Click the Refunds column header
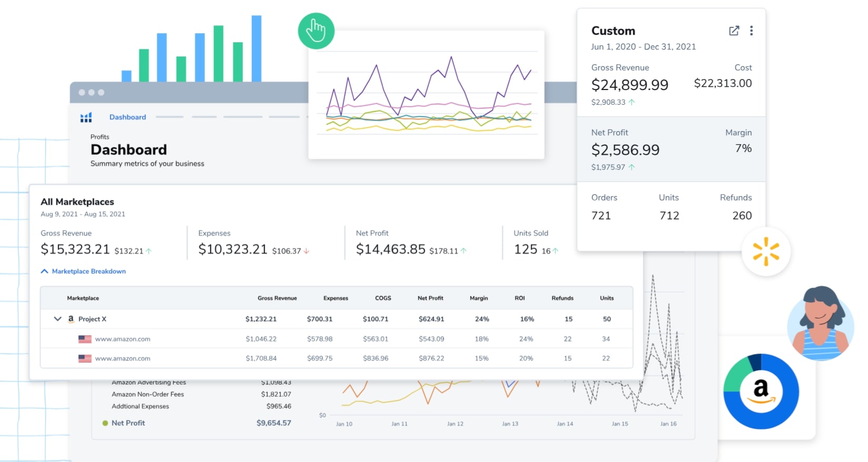Viewport: 868px width, 462px height. (x=563, y=298)
